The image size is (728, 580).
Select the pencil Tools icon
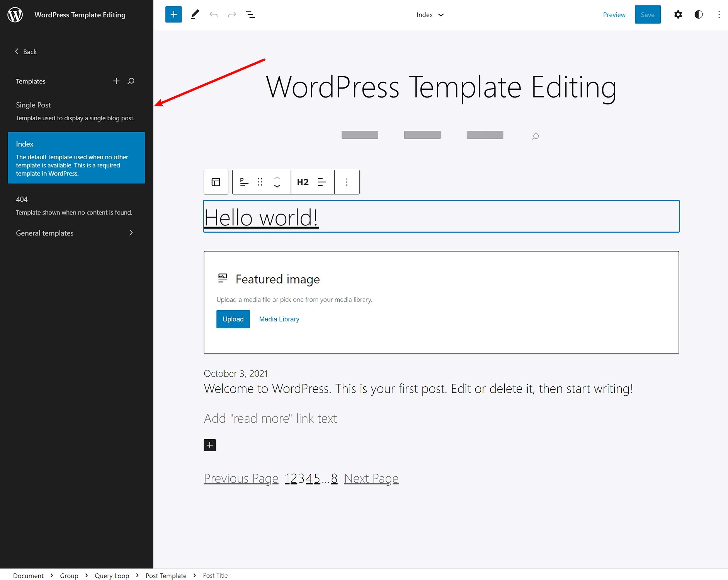pyautogui.click(x=195, y=15)
